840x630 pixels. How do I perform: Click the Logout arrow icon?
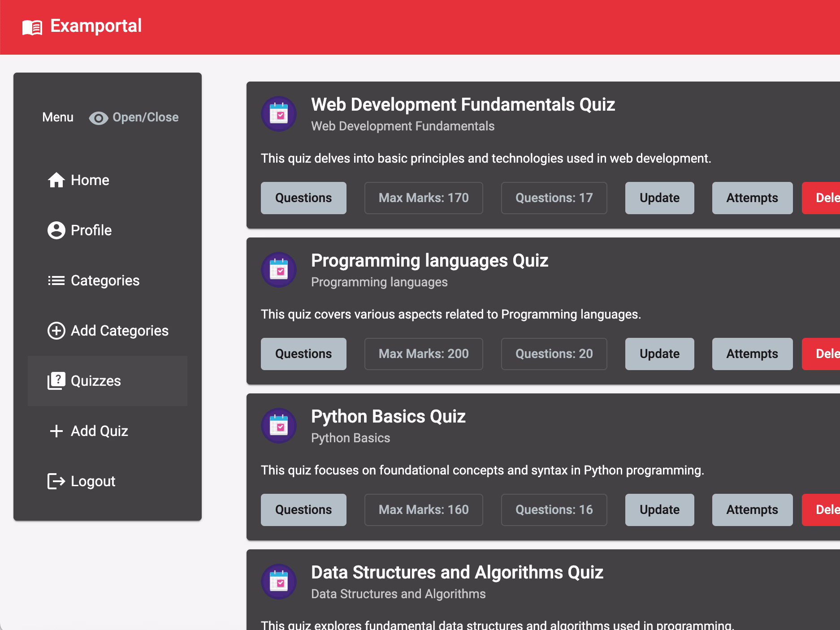coord(56,481)
